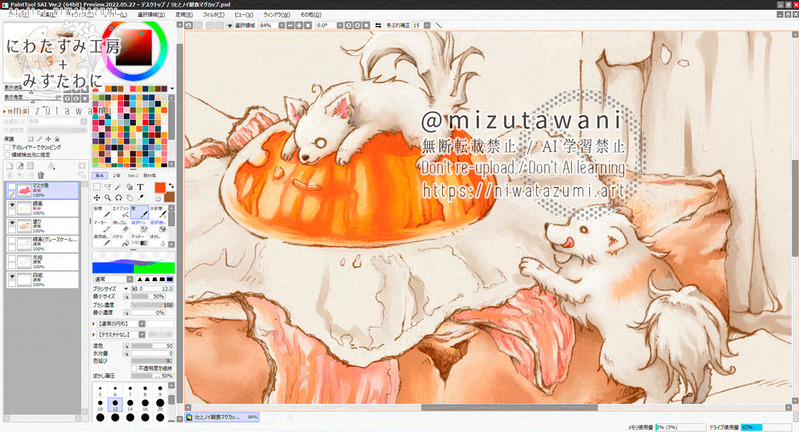Select the rectangular selection tool

[x=97, y=187]
